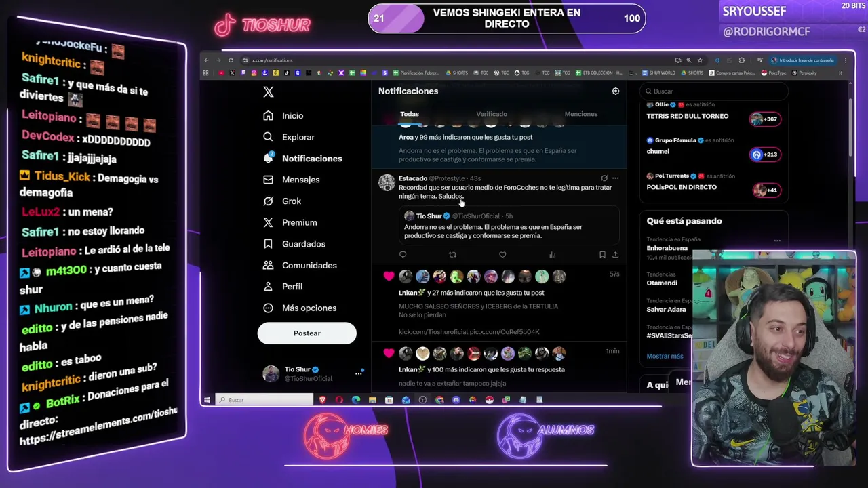
Task: Open quoted Tio Shur post about Andorra
Action: tap(509, 226)
